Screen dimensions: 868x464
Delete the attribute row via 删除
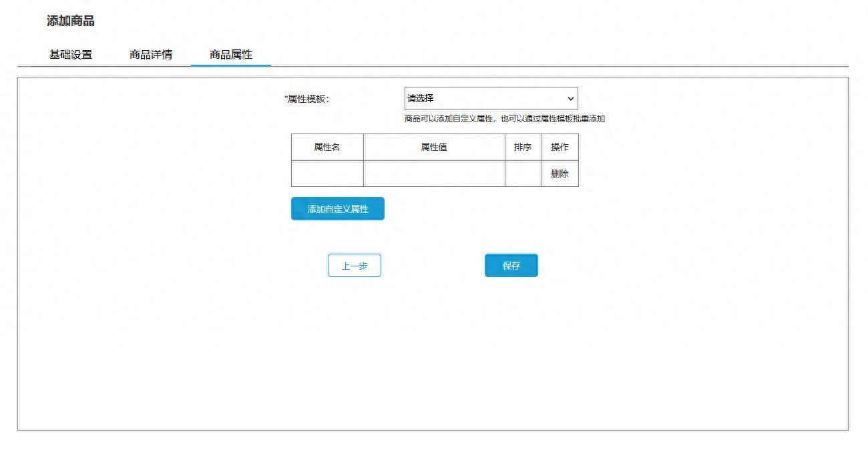click(x=560, y=174)
